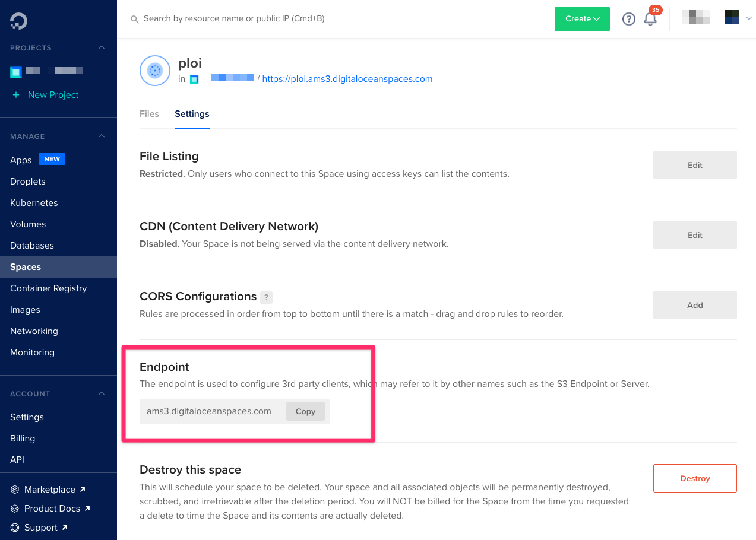The image size is (756, 540).
Task: Click the Destroy this space heading
Action: [x=191, y=470]
